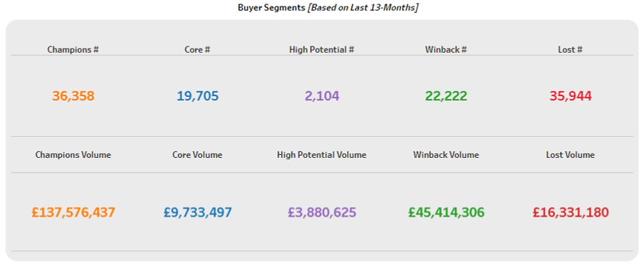644x265 pixels.
Task: Click the Core # header
Action: tap(198, 50)
